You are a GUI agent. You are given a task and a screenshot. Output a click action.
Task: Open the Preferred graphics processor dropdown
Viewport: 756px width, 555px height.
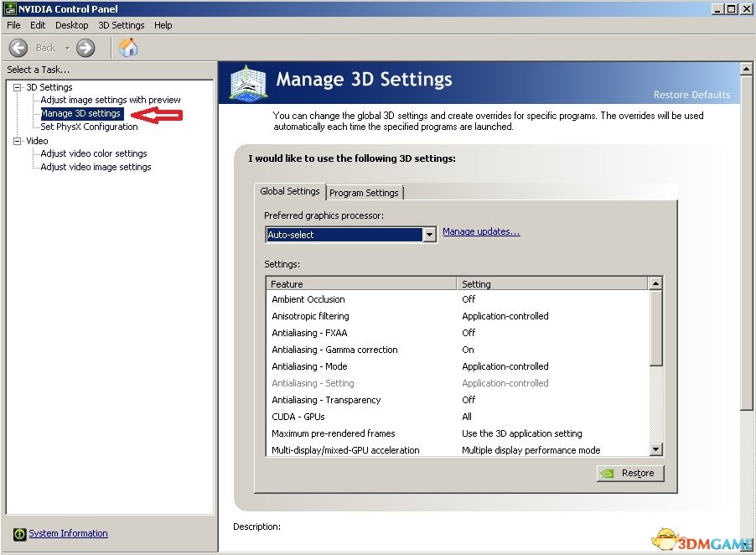point(351,235)
